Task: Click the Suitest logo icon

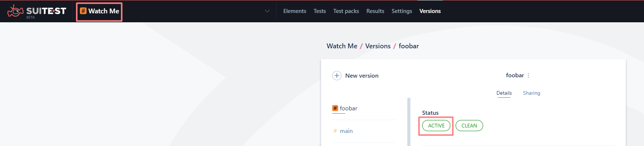Action: tap(15, 12)
